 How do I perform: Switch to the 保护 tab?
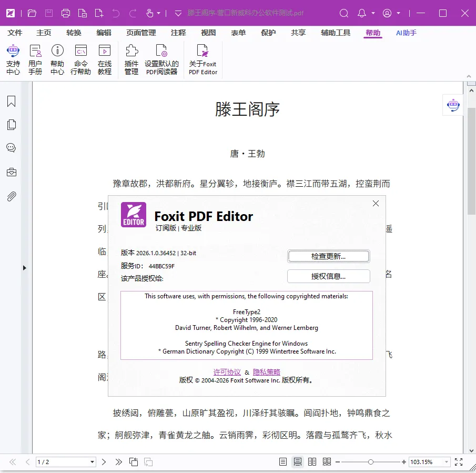(268, 33)
